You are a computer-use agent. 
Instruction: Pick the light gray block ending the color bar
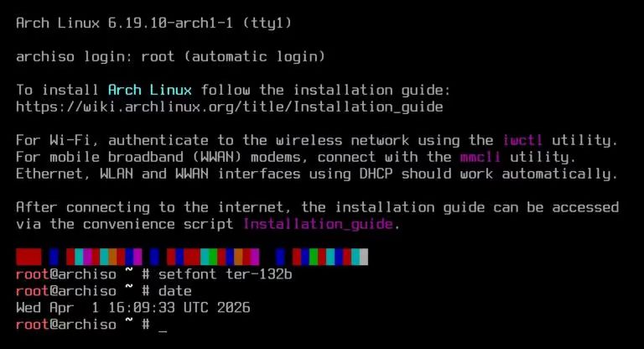pos(364,257)
